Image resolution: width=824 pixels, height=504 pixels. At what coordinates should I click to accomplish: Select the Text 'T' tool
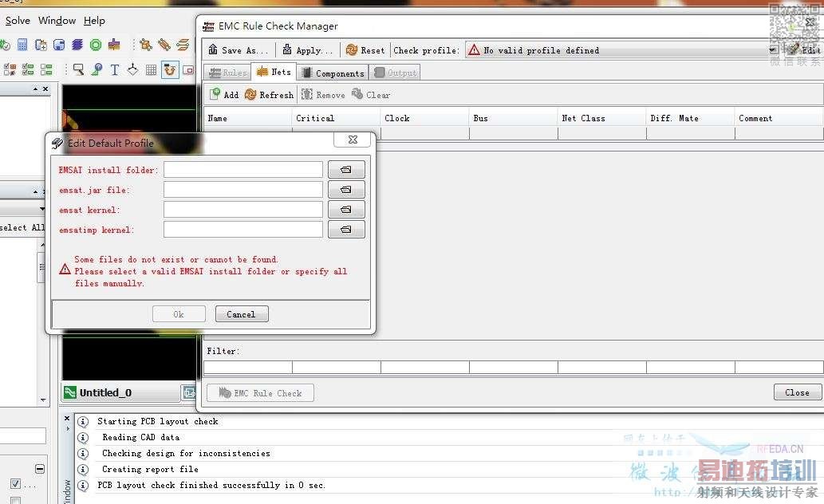coord(115,69)
